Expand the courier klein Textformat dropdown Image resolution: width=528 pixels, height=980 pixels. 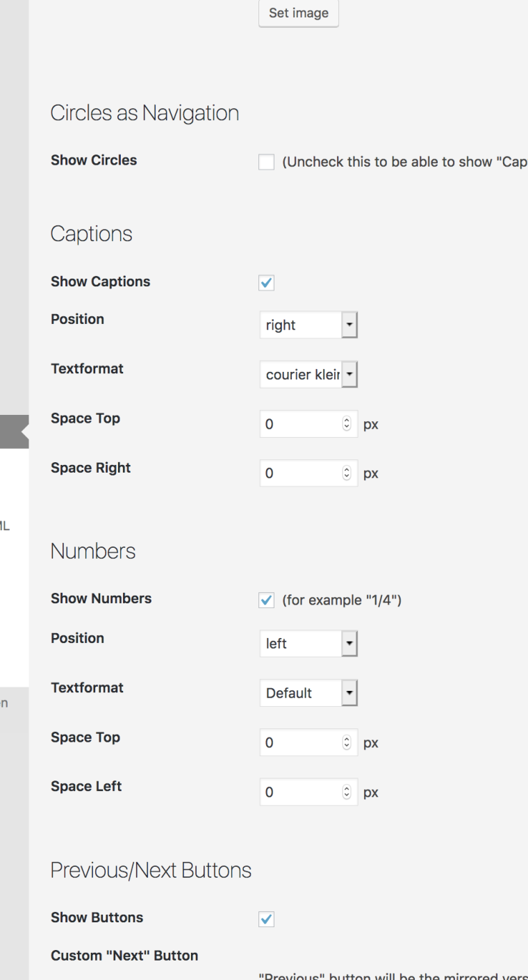click(x=308, y=375)
